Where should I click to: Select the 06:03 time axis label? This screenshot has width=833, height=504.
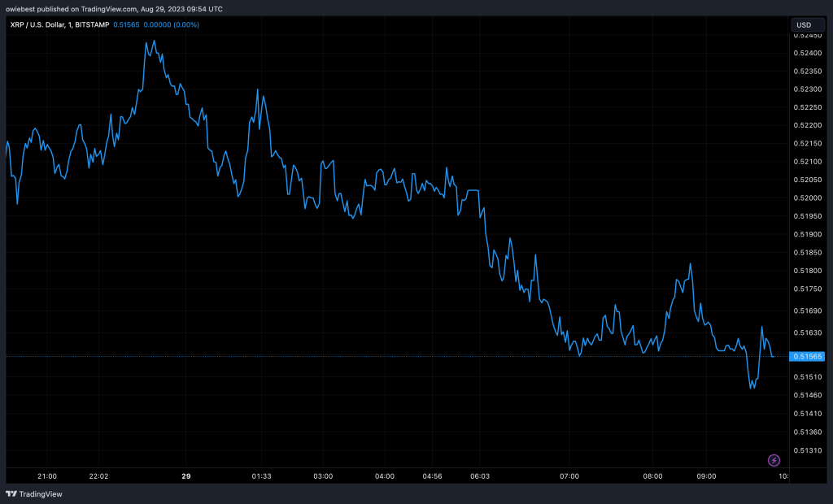click(x=480, y=476)
